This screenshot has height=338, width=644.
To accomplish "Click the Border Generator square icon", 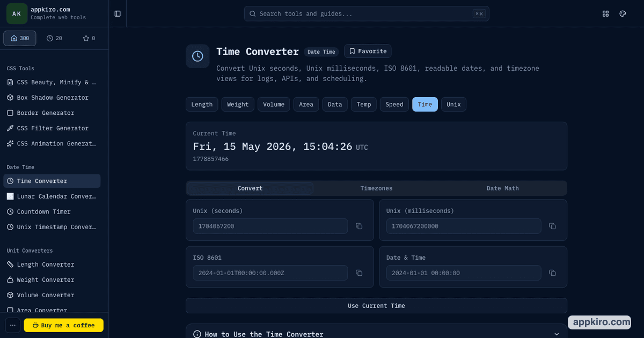I will coord(10,113).
